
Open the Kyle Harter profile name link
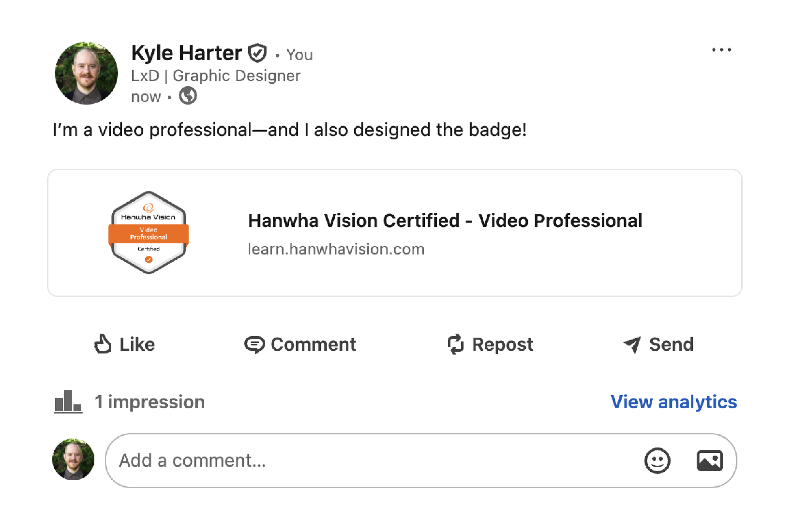[x=187, y=53]
